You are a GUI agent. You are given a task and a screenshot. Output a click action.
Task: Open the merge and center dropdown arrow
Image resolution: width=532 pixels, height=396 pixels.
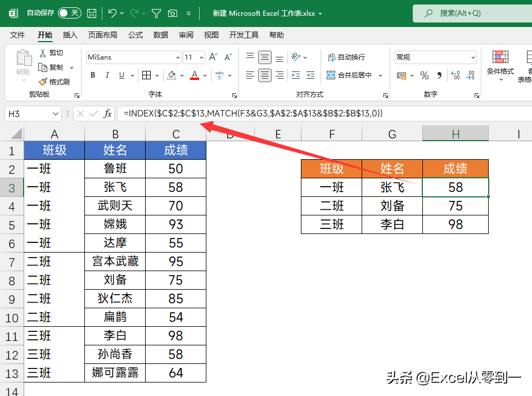380,75
